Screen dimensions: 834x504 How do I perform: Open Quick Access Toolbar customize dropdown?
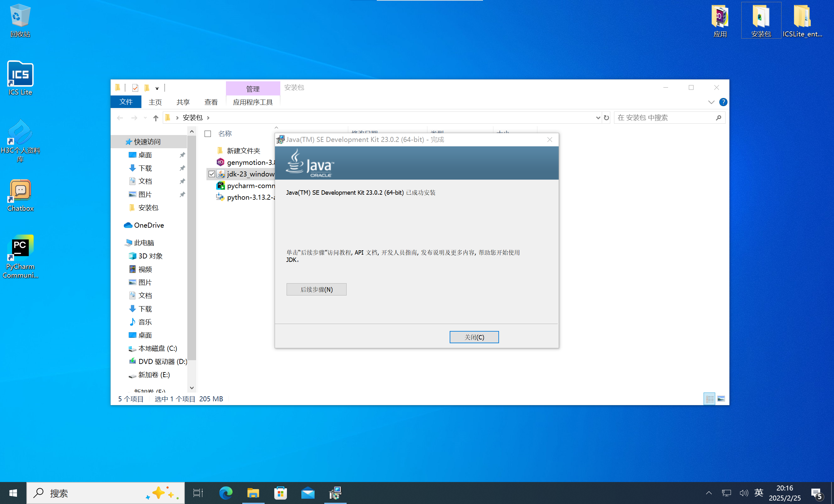[157, 89]
